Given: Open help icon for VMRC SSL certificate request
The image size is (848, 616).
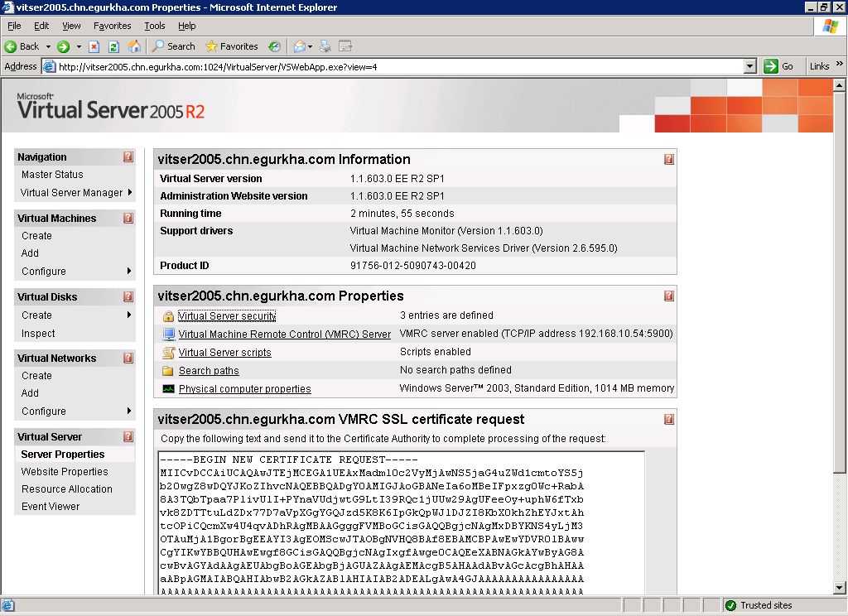Looking at the screenshot, I should [669, 419].
